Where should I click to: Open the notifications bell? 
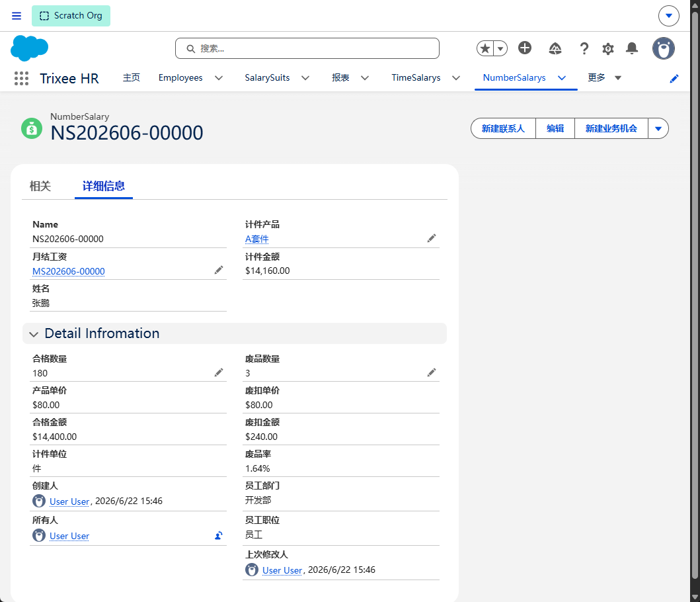pyautogui.click(x=632, y=48)
